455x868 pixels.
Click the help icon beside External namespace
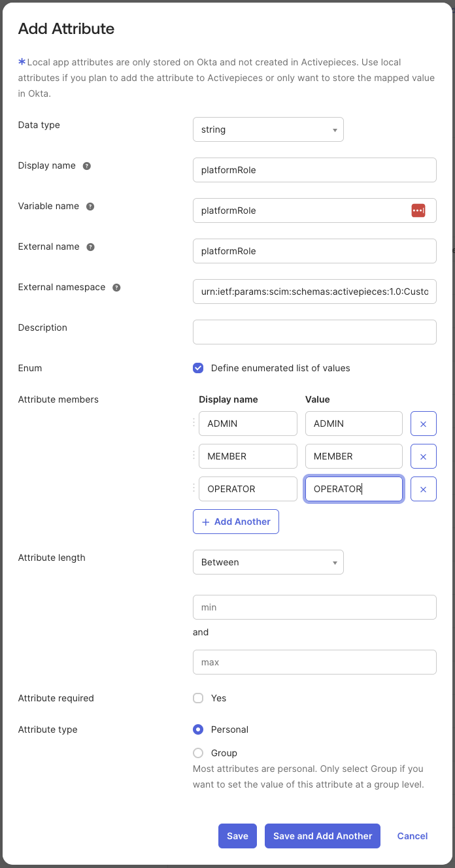116,287
